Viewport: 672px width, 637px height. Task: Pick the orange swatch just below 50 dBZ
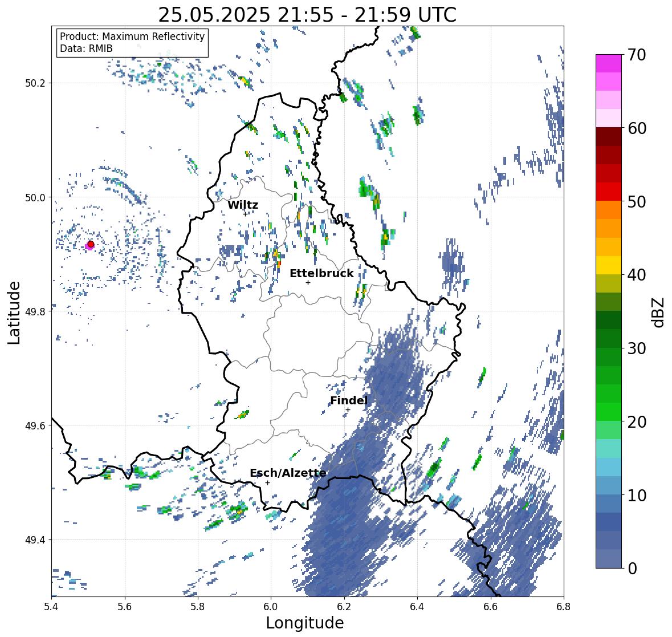point(609,210)
